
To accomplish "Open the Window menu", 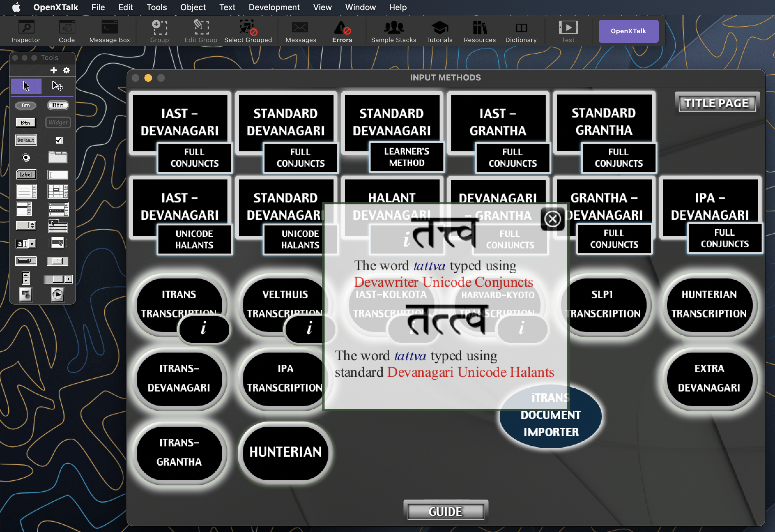I will coord(360,7).
